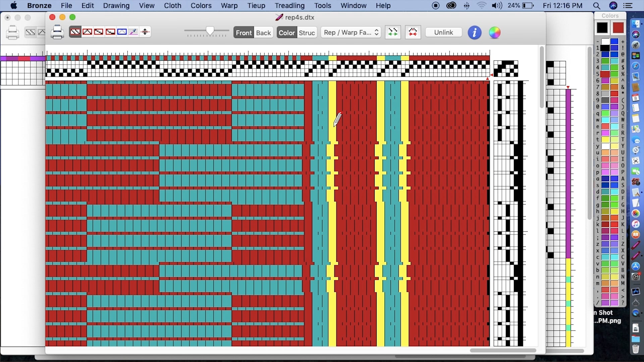This screenshot has width=644, height=362.
Task: Open the Treadling menu
Action: coord(289,6)
